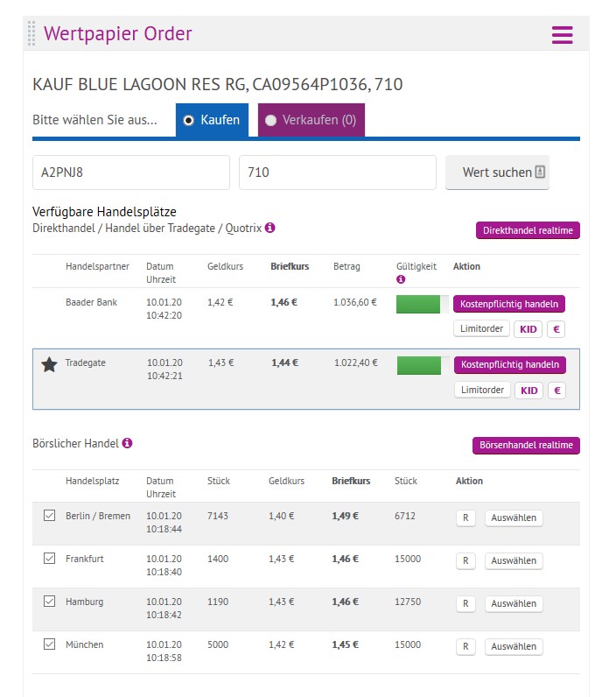Click the R button for Frankfurt
Screen dimensions: 616x697
pyautogui.click(x=465, y=560)
